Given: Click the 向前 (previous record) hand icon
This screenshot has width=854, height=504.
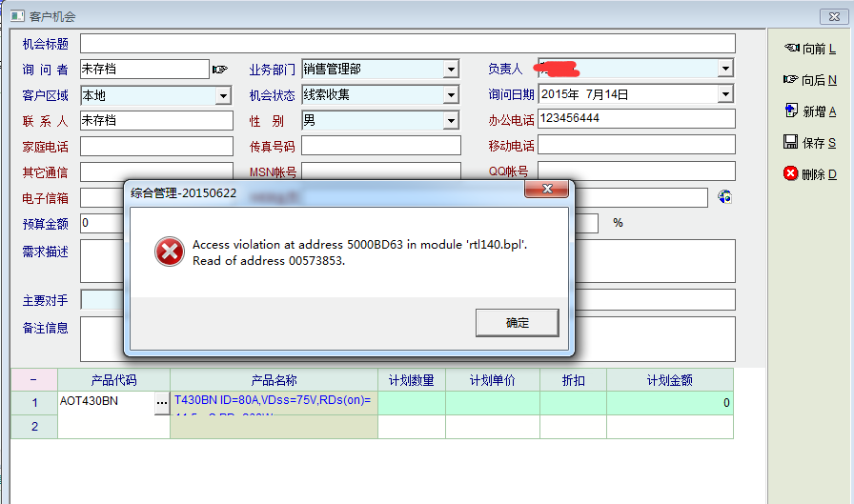Looking at the screenshot, I should pos(791,49).
